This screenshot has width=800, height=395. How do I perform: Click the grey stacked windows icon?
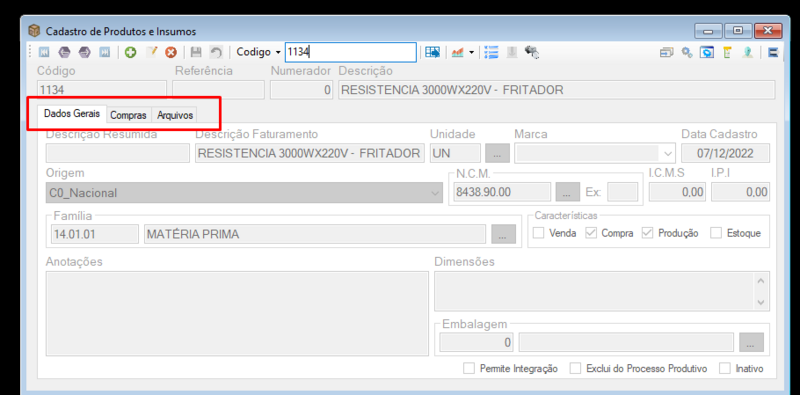pyautogui.click(x=666, y=52)
